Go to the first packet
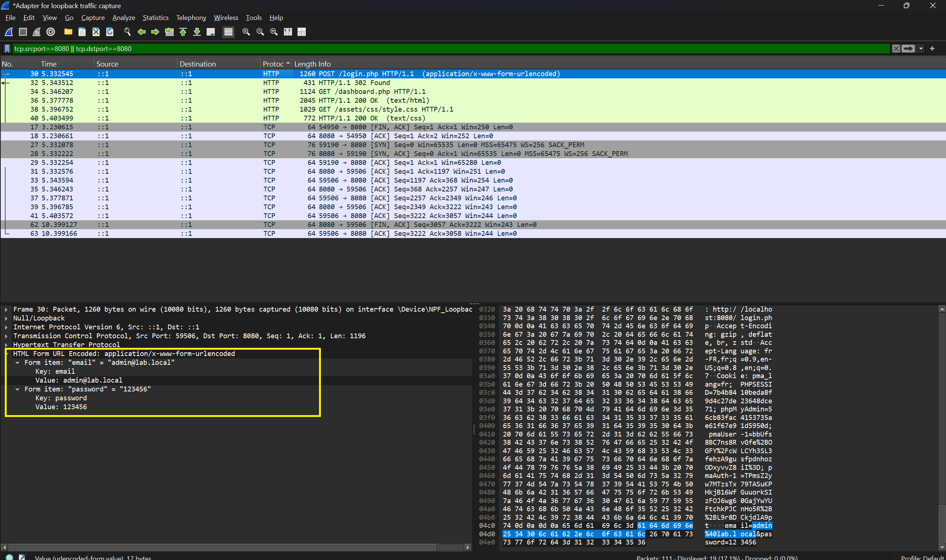This screenshot has height=560, width=946. click(183, 32)
